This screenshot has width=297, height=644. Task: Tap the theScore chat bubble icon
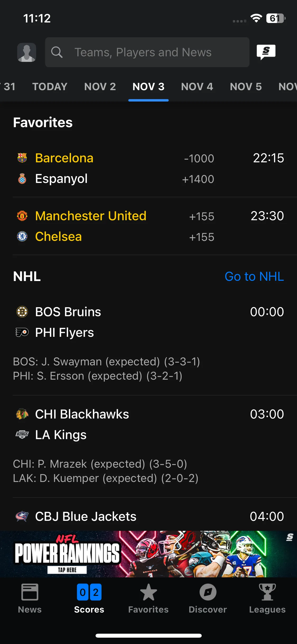tap(266, 52)
